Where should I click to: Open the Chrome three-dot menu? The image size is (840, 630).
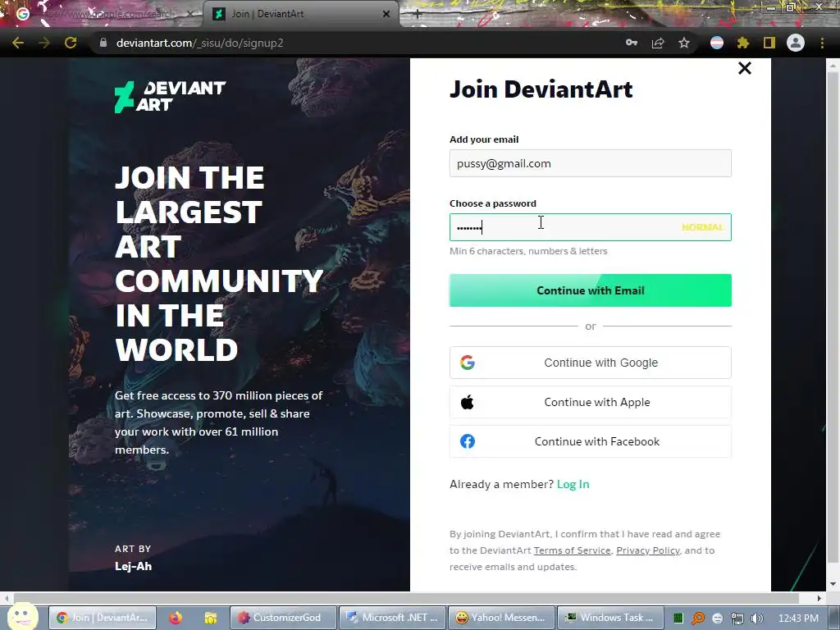click(x=822, y=43)
